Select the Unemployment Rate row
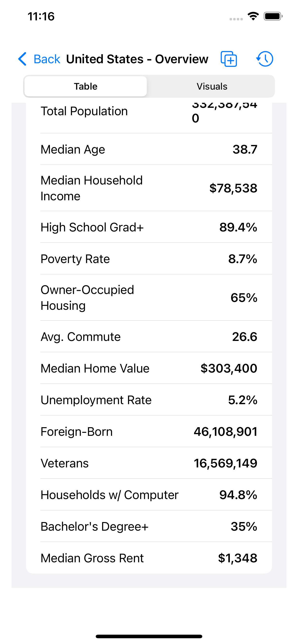Screen dimensions: 298x644 [x=149, y=400]
